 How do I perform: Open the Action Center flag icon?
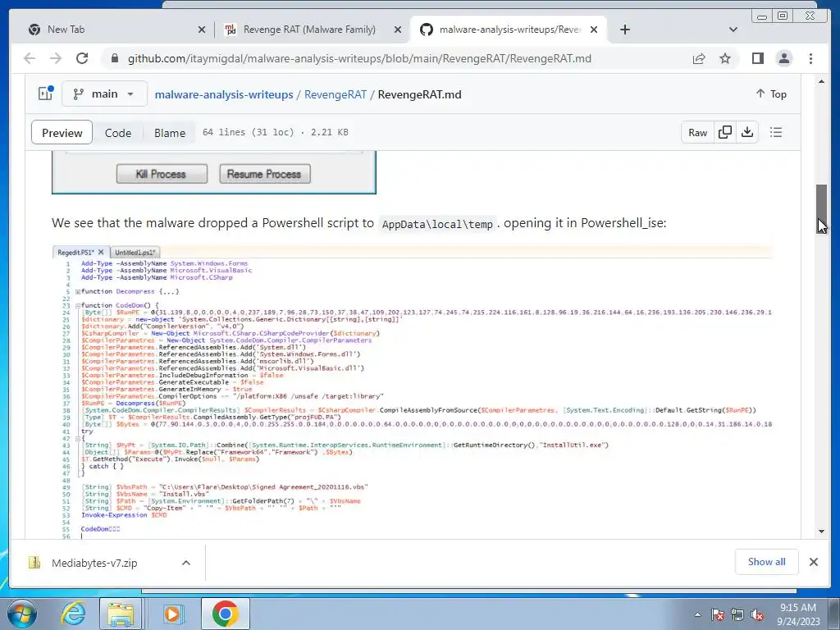[718, 614]
